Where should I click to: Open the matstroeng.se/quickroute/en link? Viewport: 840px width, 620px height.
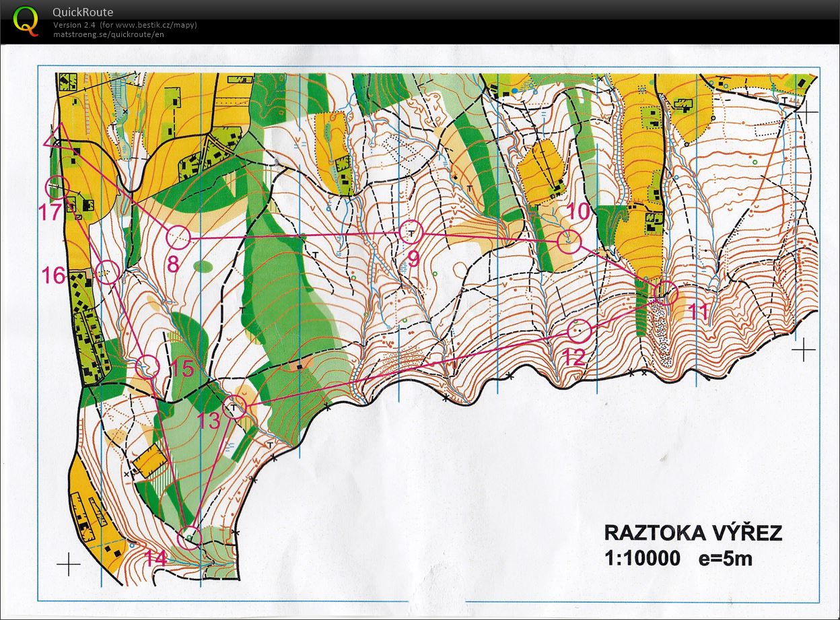click(x=109, y=34)
